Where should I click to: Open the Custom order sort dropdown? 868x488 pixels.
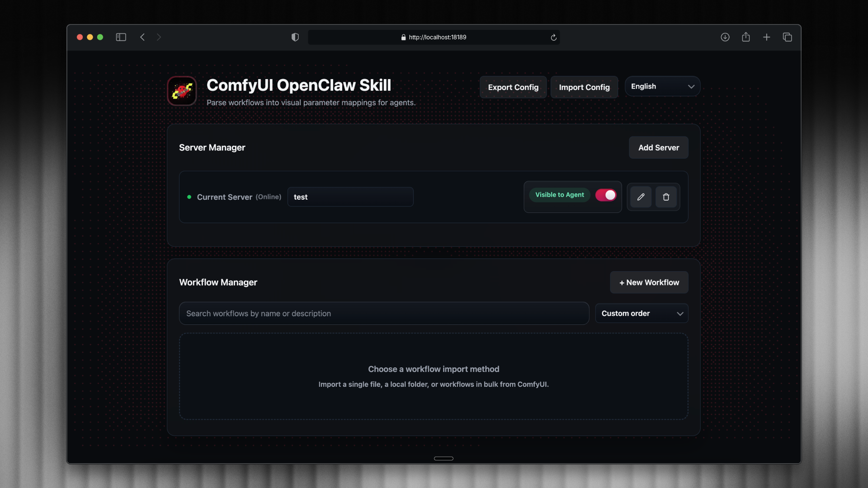[642, 313]
